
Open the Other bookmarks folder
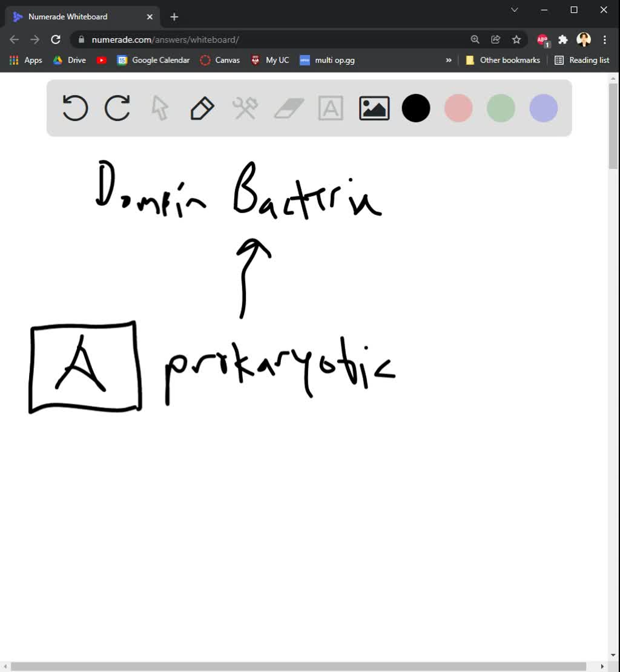pyautogui.click(x=503, y=60)
